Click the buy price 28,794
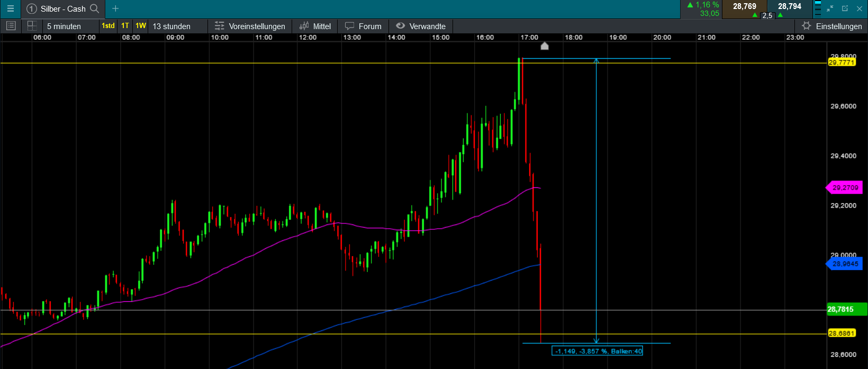 tap(790, 6)
